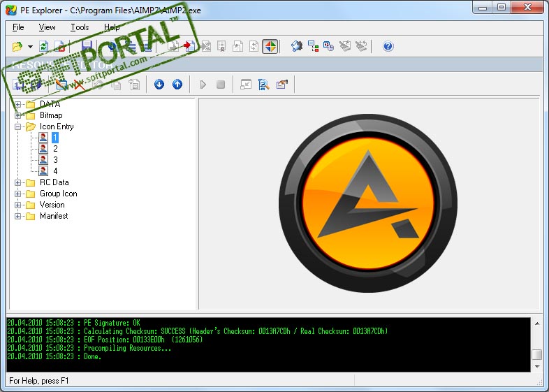The image size is (549, 392).
Task: Click the blue Help question mark icon
Action: pos(388,46)
